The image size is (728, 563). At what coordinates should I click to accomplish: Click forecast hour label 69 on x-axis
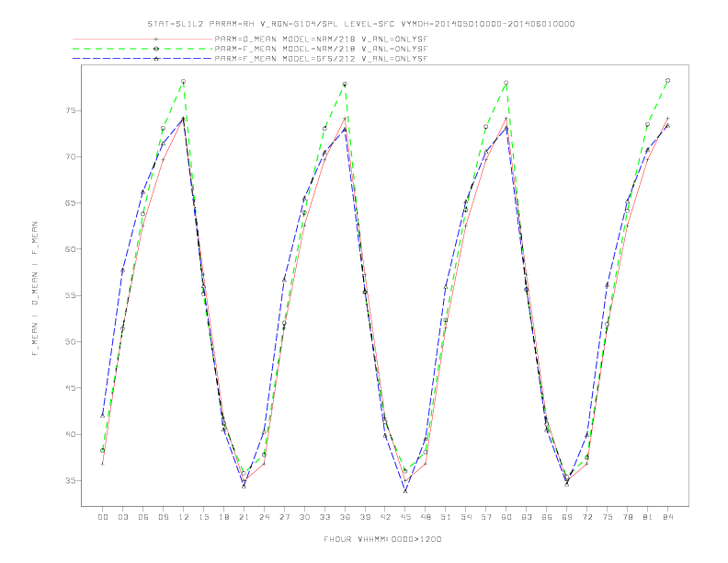click(567, 517)
